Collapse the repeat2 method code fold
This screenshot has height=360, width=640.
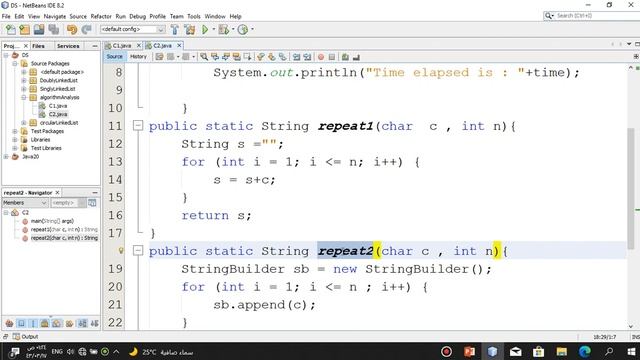pyautogui.click(x=138, y=250)
